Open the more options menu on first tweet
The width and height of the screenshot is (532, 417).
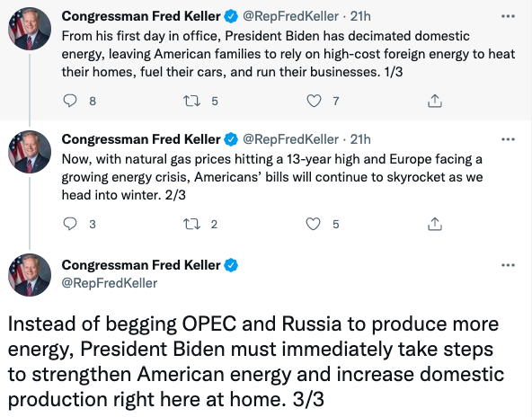[x=508, y=16]
